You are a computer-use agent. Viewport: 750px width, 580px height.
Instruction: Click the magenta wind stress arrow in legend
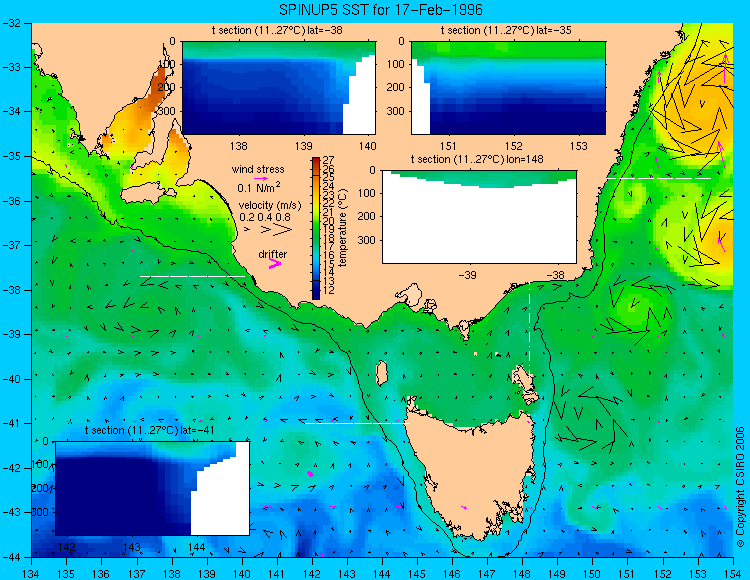point(260,178)
